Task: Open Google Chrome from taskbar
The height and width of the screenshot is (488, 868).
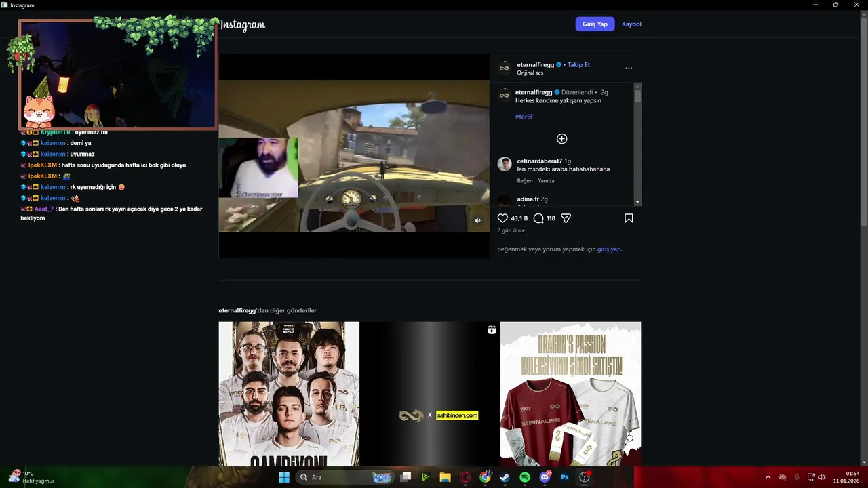Action: pyautogui.click(x=485, y=477)
